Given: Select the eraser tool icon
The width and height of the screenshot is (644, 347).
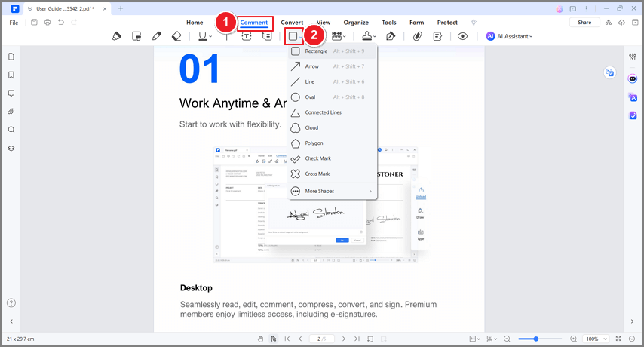Looking at the screenshot, I should pyautogui.click(x=176, y=36).
